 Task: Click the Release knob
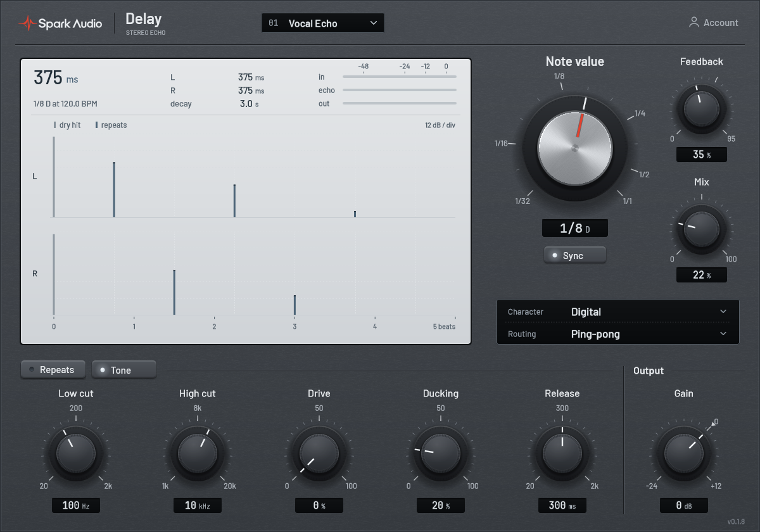[562, 453]
